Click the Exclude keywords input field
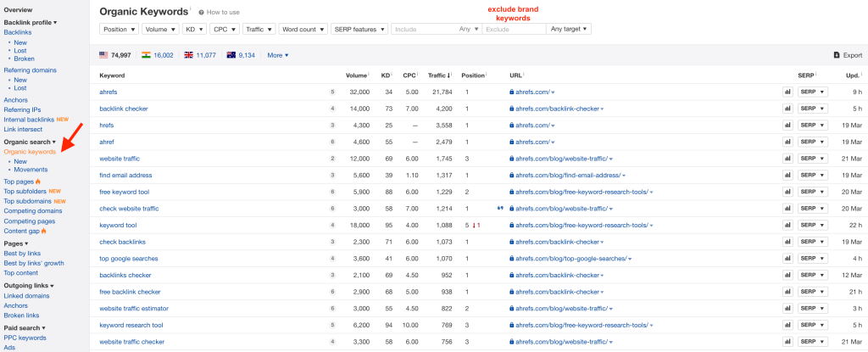This screenshot has height=352, width=868. [x=515, y=29]
